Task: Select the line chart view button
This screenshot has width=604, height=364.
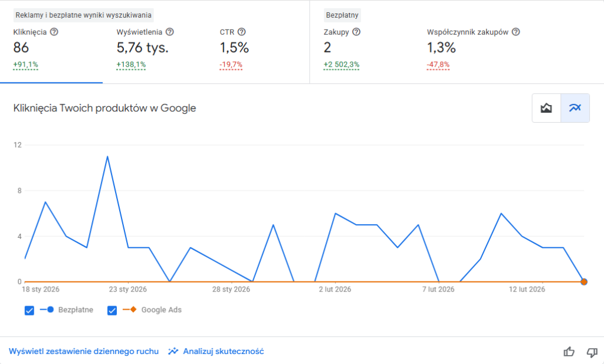Action: coord(575,108)
